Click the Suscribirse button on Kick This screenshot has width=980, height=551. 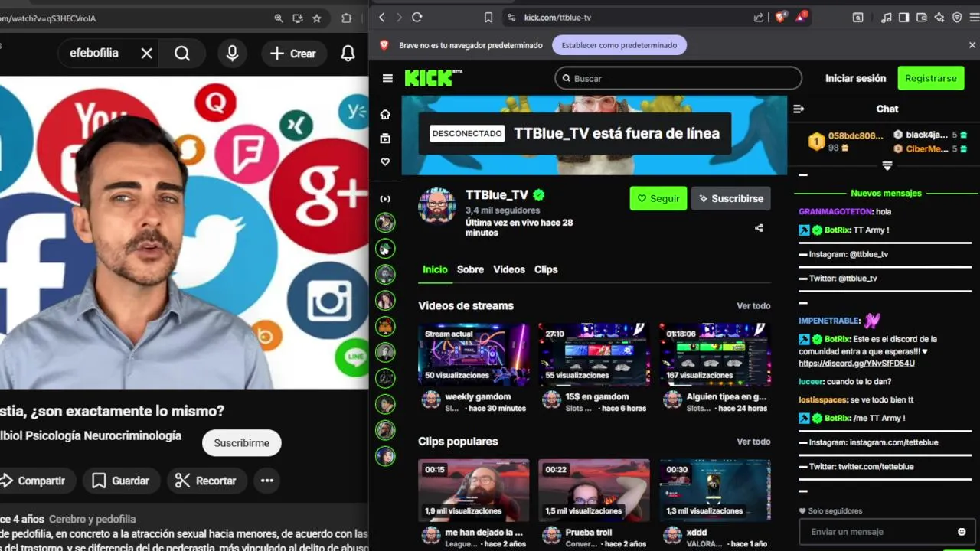(x=730, y=198)
